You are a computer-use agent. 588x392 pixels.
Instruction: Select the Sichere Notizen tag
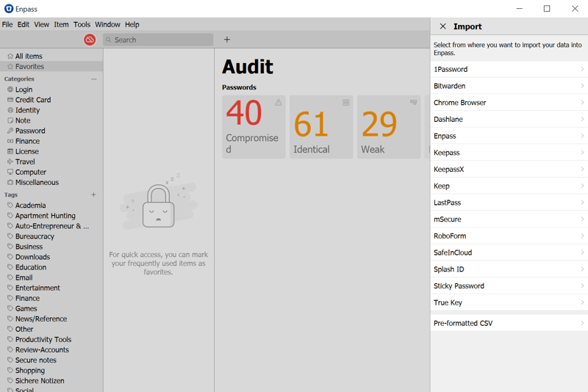[40, 381]
